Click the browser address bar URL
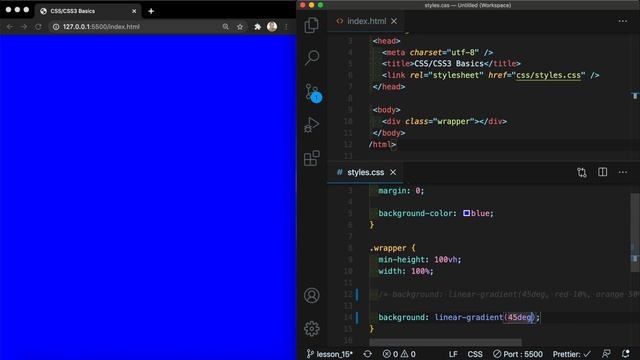This screenshot has width=640, height=360. click(x=101, y=27)
